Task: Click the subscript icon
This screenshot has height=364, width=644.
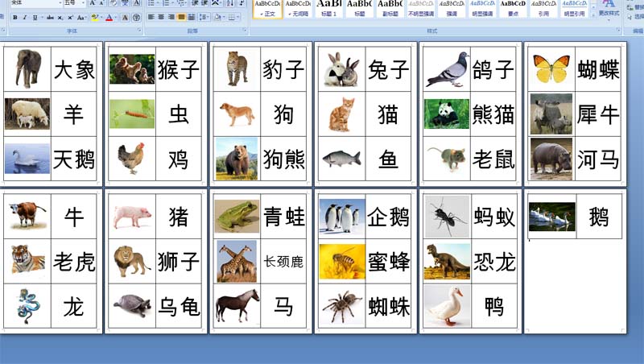Action: point(60,17)
